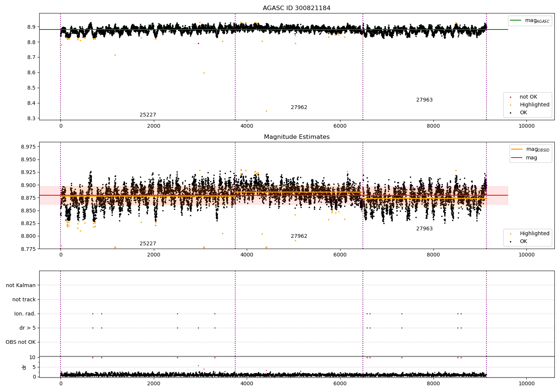The image size is (560, 392).
Task: Click the 'Ion. rad.' axis label
Action: click(25, 314)
